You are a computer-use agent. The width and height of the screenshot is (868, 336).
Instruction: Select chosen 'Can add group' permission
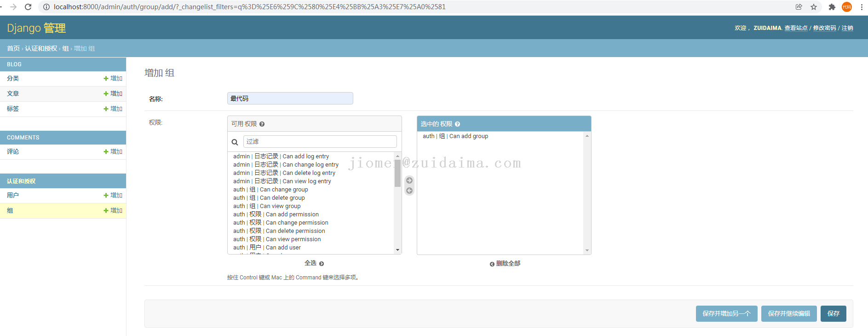click(455, 136)
